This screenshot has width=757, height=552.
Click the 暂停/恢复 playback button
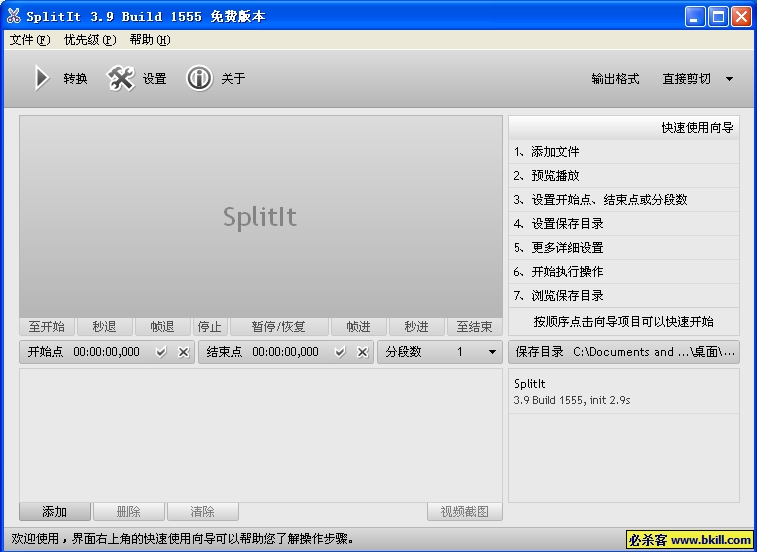[x=279, y=327]
